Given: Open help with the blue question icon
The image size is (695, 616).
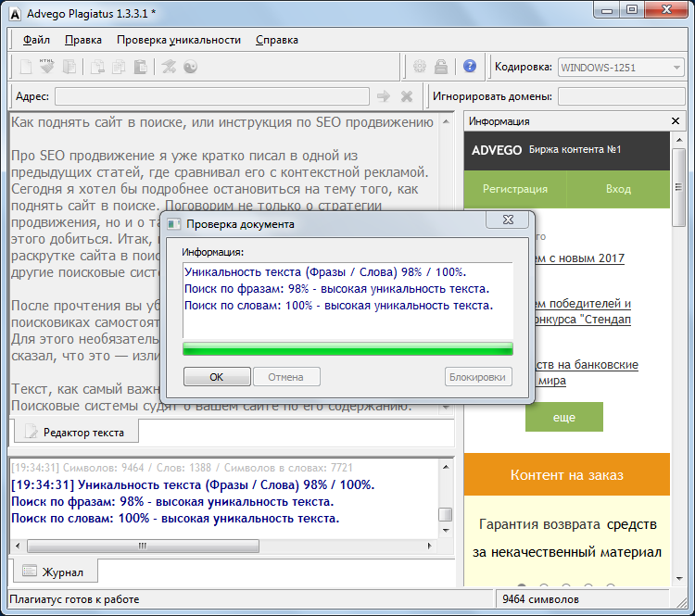Looking at the screenshot, I should coord(470,66).
